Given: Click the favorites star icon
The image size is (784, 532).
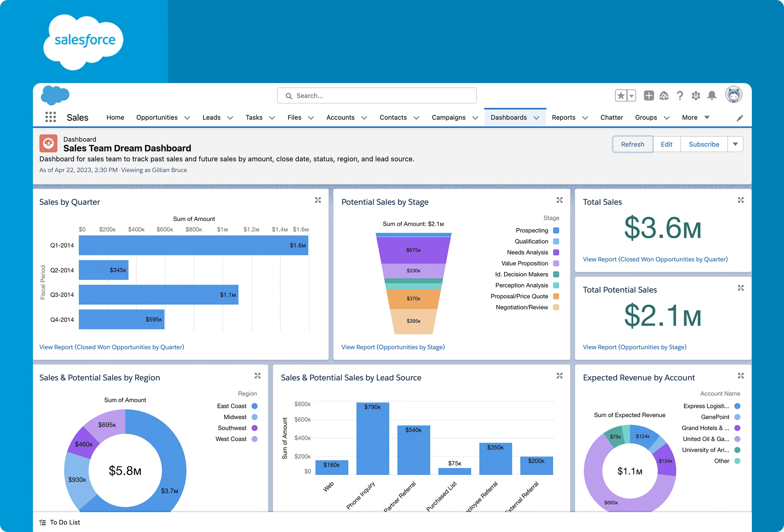Looking at the screenshot, I should (621, 96).
